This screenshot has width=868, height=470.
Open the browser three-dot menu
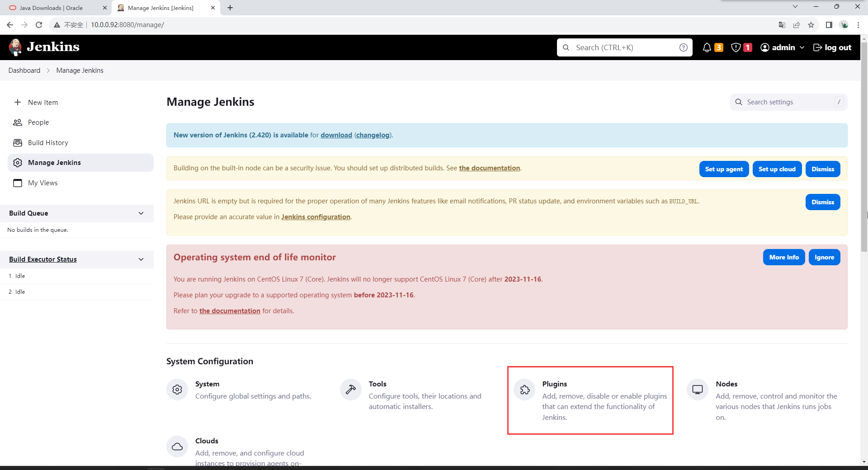coord(858,25)
